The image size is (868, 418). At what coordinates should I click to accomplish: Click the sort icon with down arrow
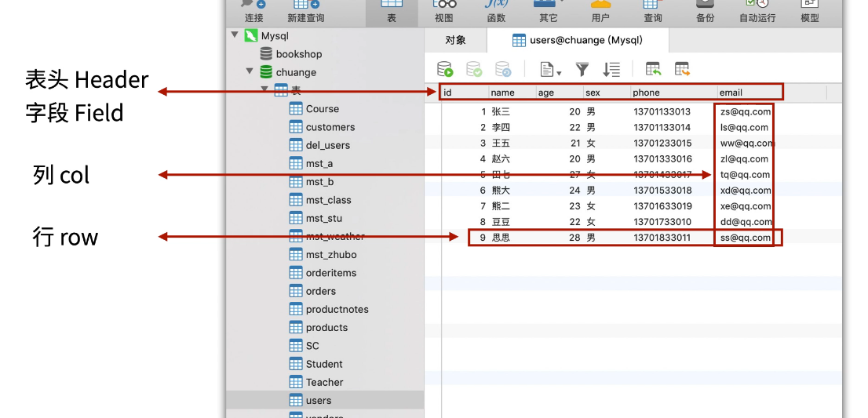pyautogui.click(x=611, y=70)
